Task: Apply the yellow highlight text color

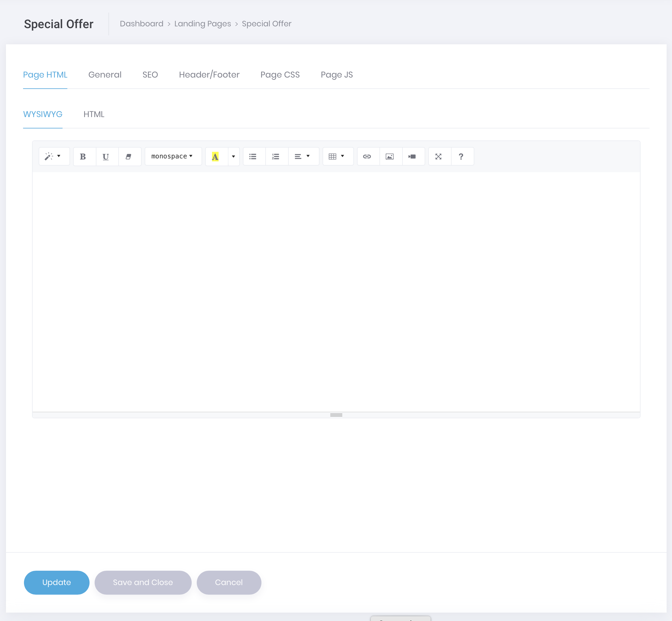Action: [x=217, y=156]
